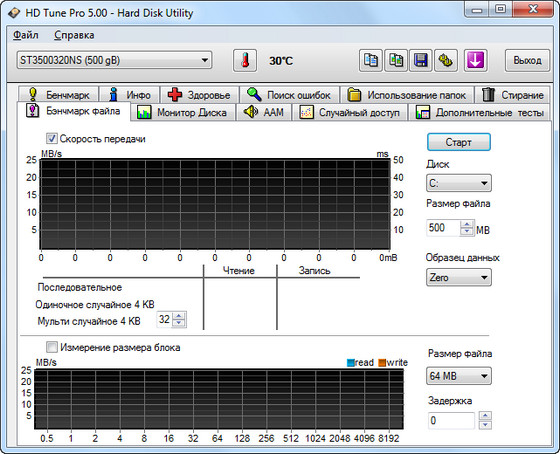This screenshot has height=454, width=560.
Task: Switch to the Инфо tab
Action: [x=129, y=95]
